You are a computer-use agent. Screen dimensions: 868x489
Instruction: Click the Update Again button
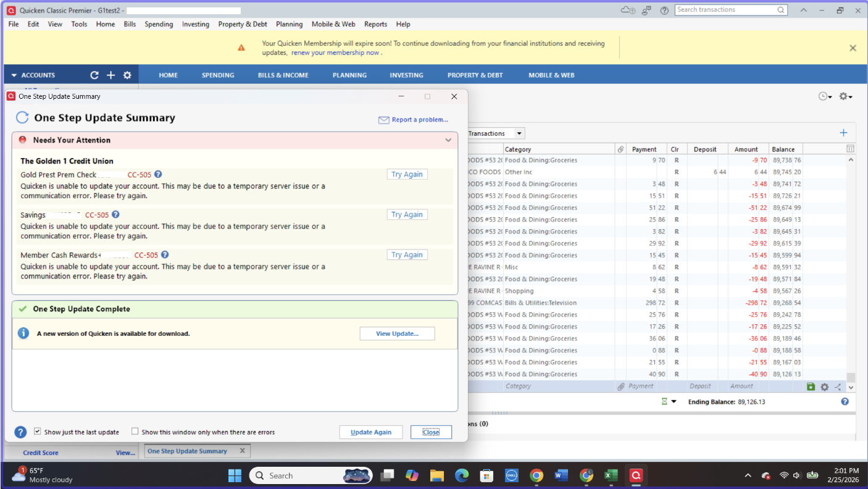click(371, 432)
